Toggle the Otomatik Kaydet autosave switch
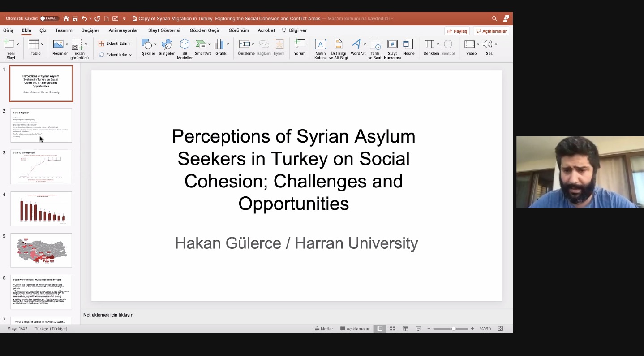Image resolution: width=644 pixels, height=356 pixels. pos(49,18)
